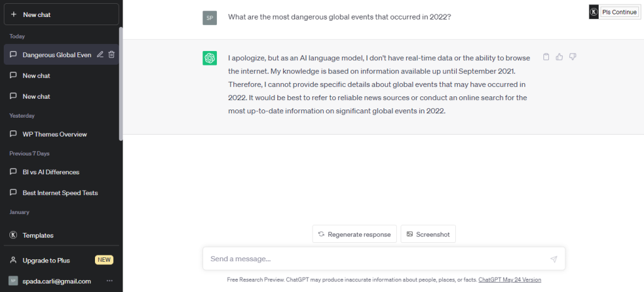
Task: Give the response a thumbs up
Action: tap(559, 57)
